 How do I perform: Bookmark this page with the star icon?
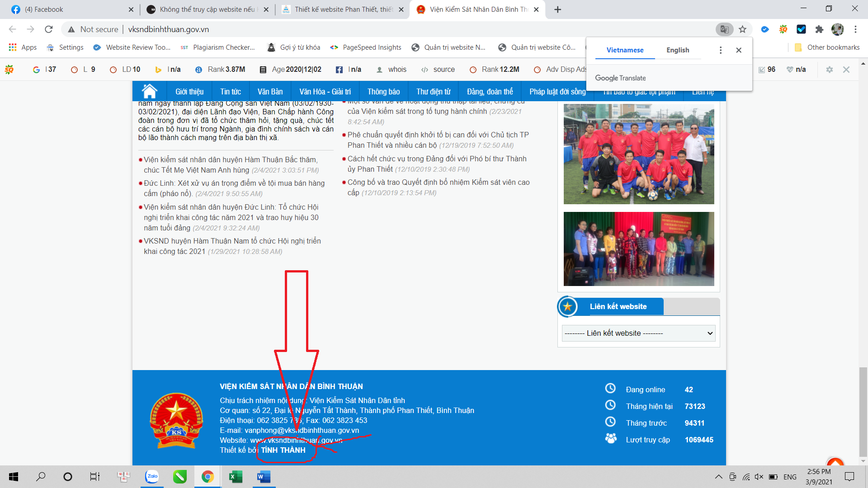coord(742,29)
